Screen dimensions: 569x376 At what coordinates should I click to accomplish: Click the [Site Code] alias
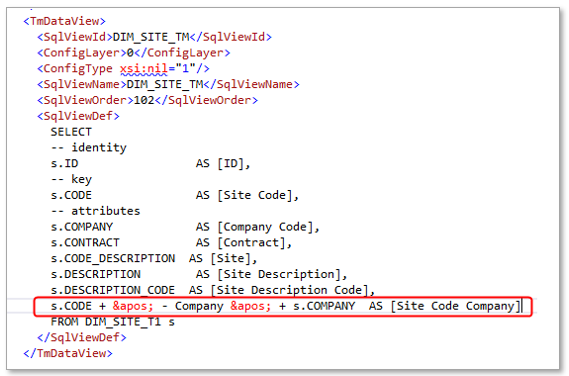258,195
